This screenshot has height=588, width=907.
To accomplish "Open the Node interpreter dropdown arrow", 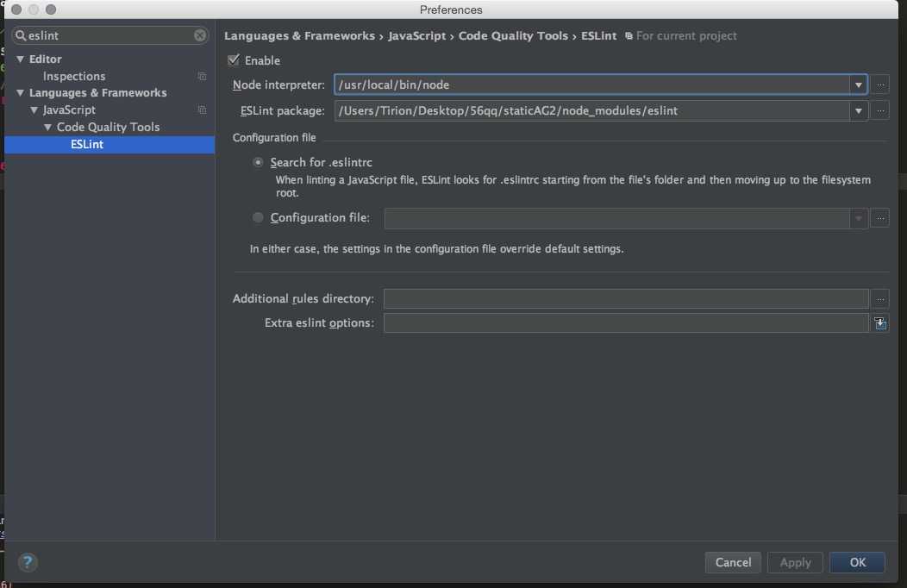I will [x=859, y=85].
